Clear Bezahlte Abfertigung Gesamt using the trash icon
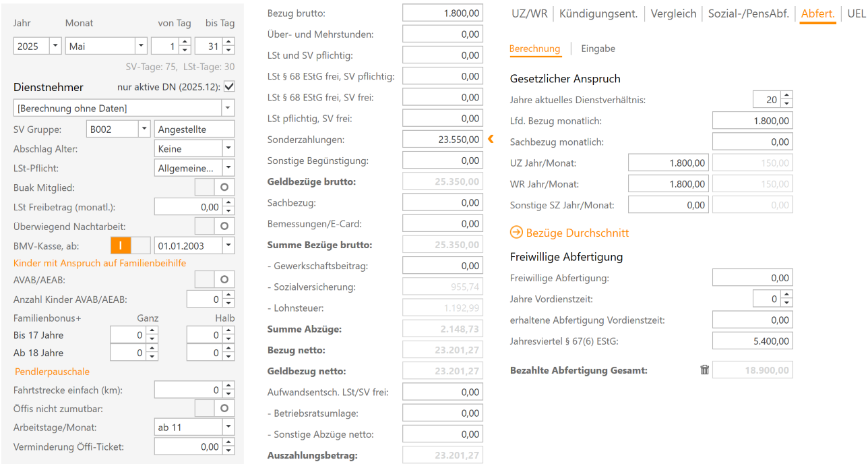This screenshot has height=464, width=868. coord(704,369)
